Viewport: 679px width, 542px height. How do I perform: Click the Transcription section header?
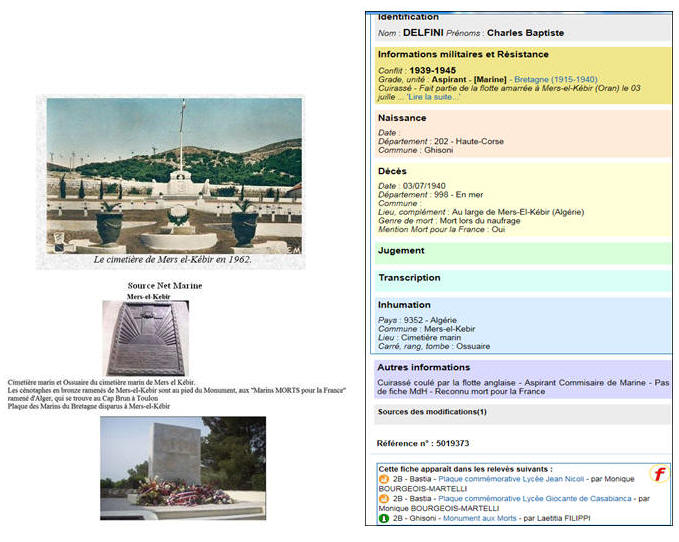point(409,278)
